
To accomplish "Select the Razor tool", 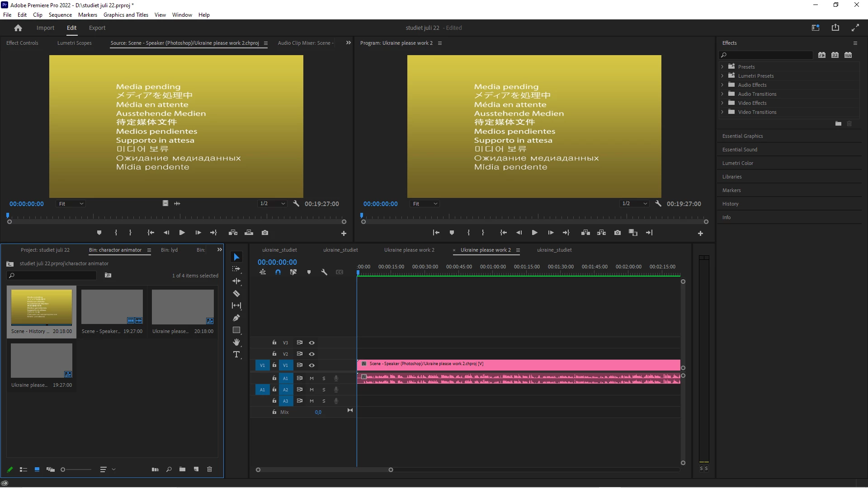I will coord(236,294).
